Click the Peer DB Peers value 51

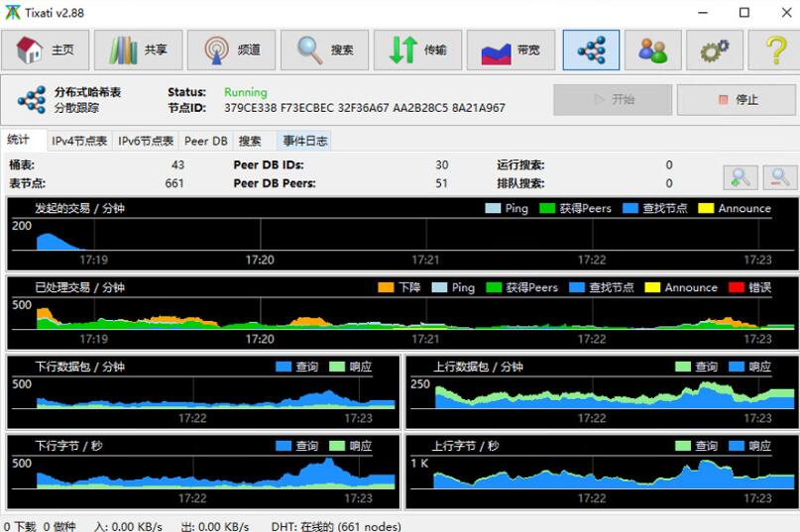pos(442,183)
